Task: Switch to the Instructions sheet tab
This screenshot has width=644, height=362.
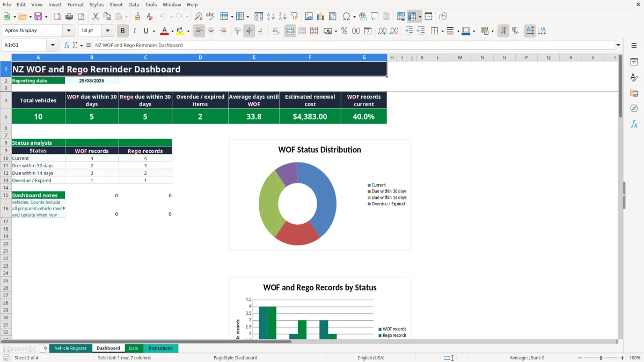Action: pos(160,349)
